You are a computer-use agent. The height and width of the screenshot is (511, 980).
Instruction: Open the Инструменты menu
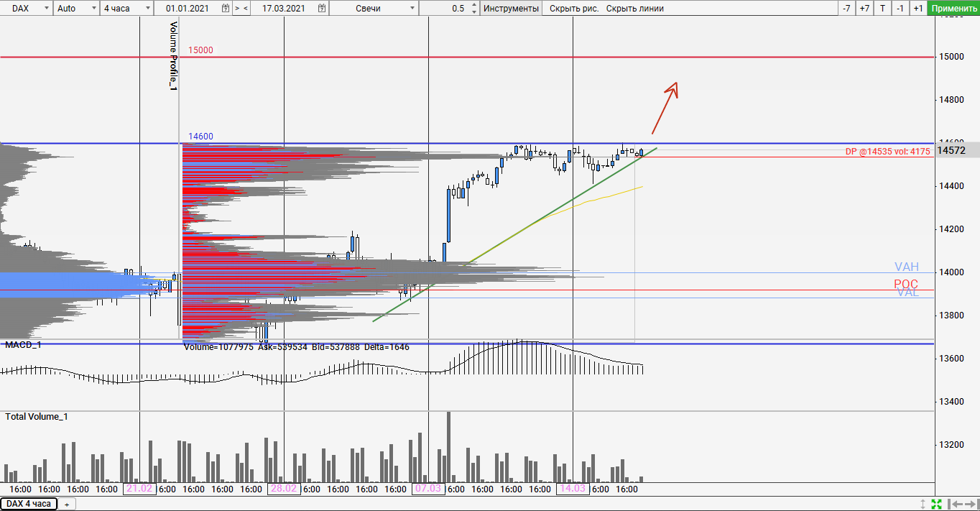[x=510, y=9]
